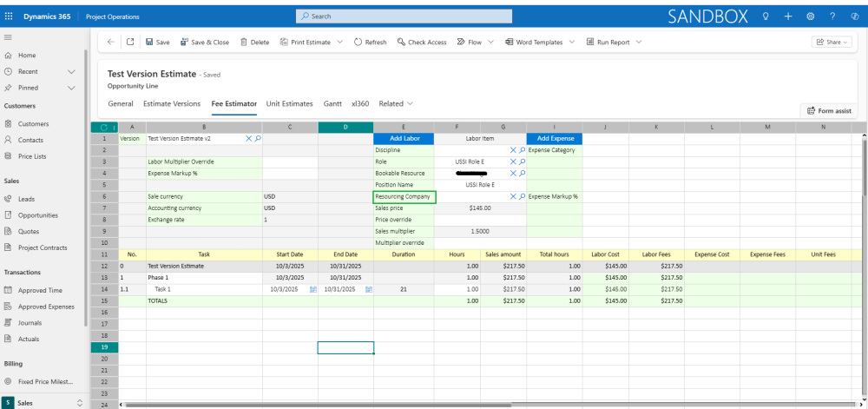Expand the Recent section in sidebar
The height and width of the screenshot is (409, 868).
click(x=72, y=71)
